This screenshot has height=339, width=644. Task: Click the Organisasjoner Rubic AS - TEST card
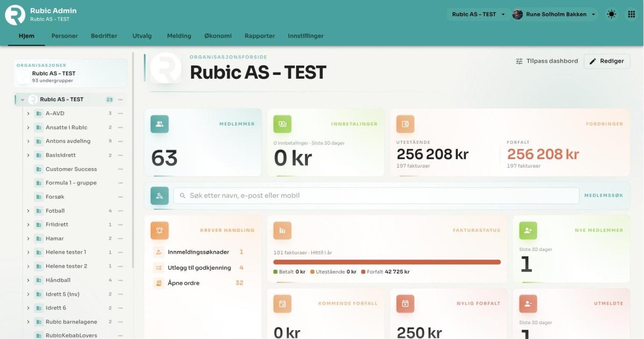coord(70,74)
